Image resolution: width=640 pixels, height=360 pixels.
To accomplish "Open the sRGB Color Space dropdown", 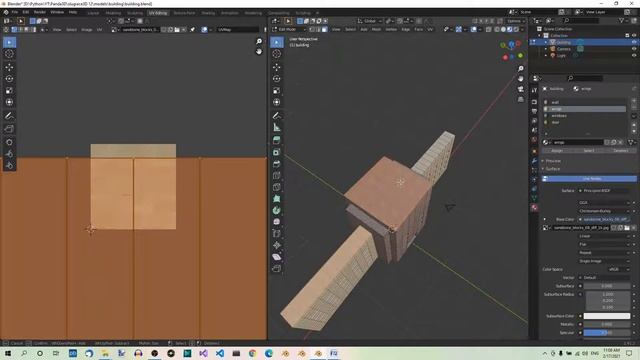I will [618, 269].
